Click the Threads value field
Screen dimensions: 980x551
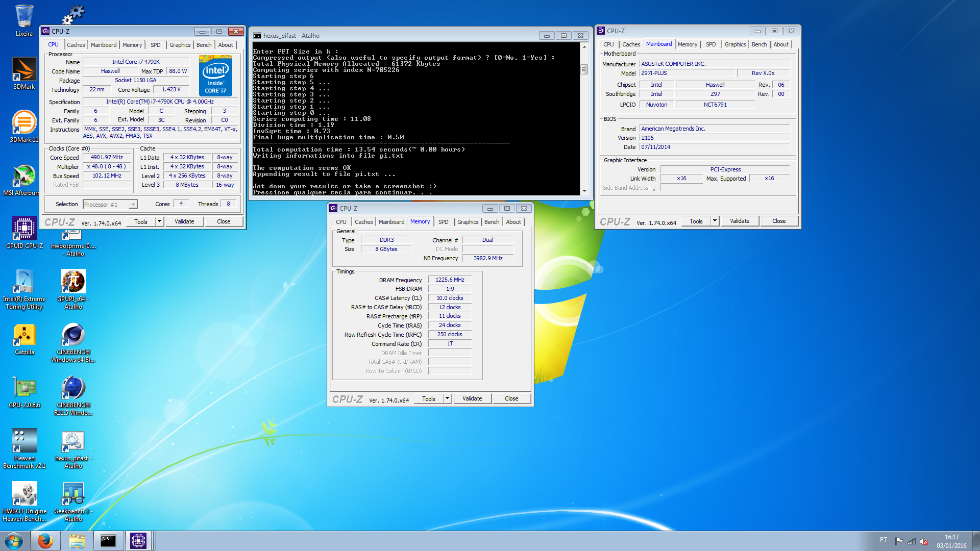228,204
